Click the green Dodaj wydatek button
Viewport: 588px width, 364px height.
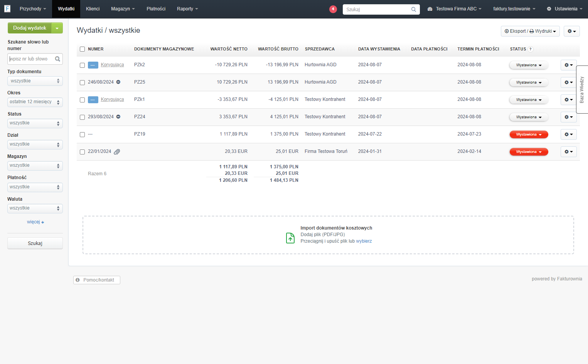pyautogui.click(x=30, y=28)
